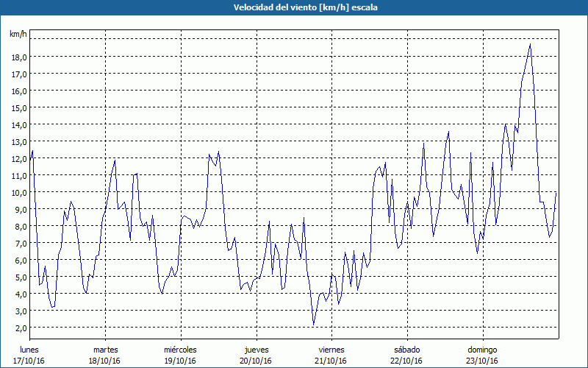Select the 'jueves' day label
588x368 pixels.
click(256, 350)
